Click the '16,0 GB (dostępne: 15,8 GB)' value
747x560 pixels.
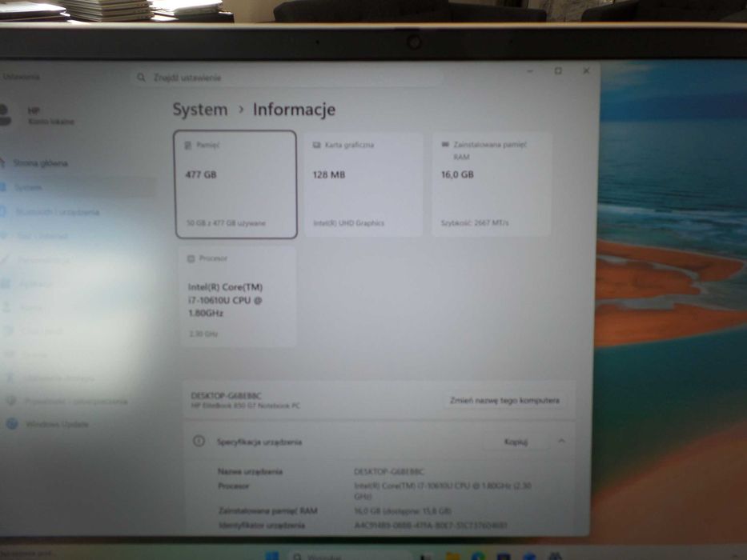point(403,511)
